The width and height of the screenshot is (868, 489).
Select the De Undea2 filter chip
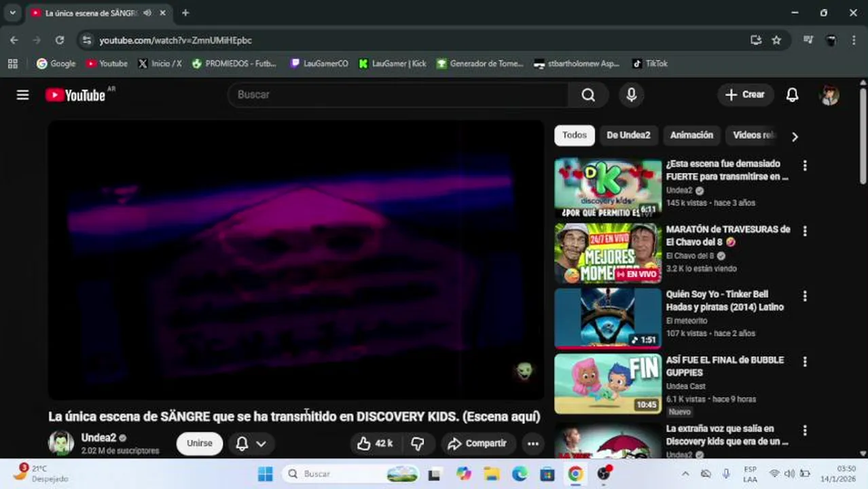tap(628, 135)
